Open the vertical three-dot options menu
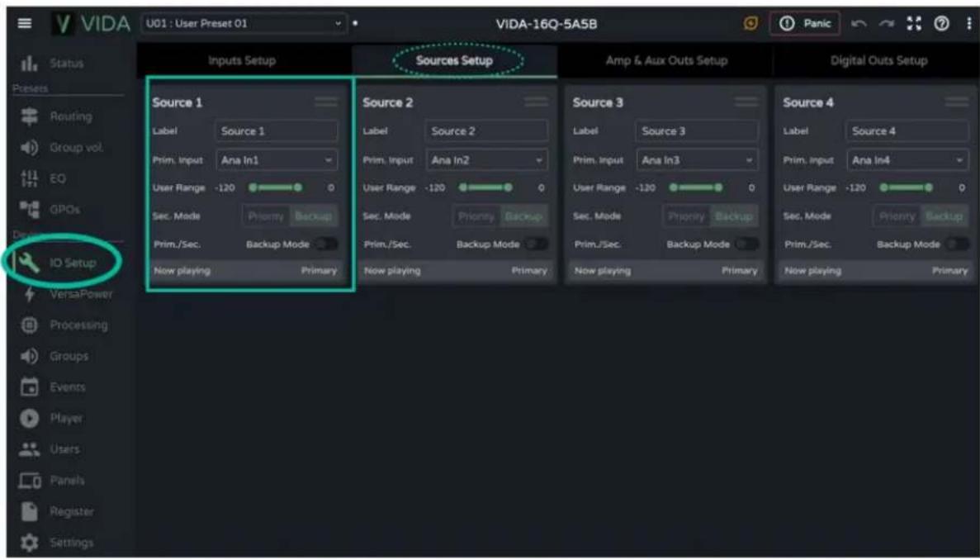Screen dimensions: 980x560 [x=968, y=24]
